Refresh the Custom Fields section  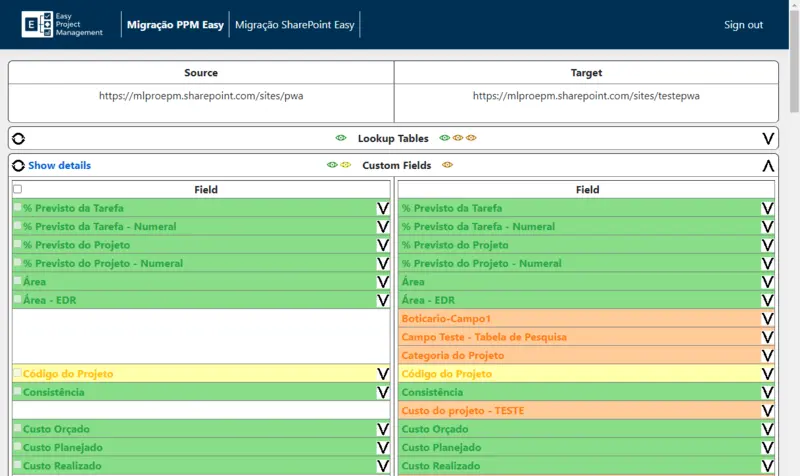coord(18,165)
